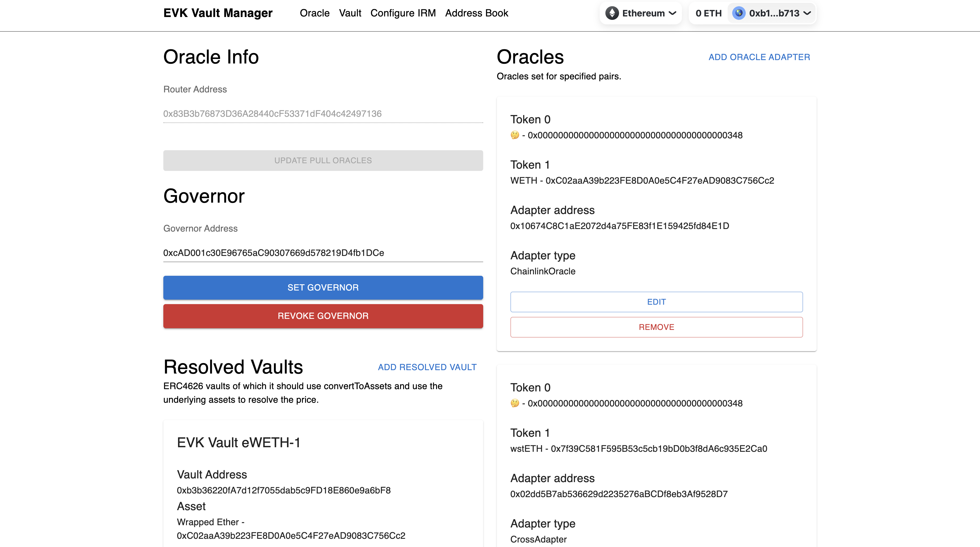
Task: Open the Oracle menu item
Action: [315, 13]
